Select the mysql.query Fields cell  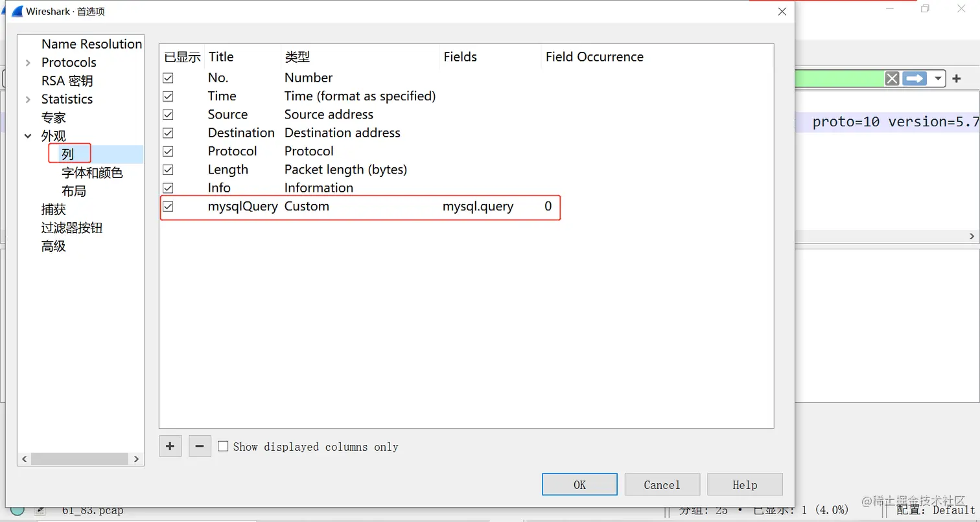pos(478,207)
